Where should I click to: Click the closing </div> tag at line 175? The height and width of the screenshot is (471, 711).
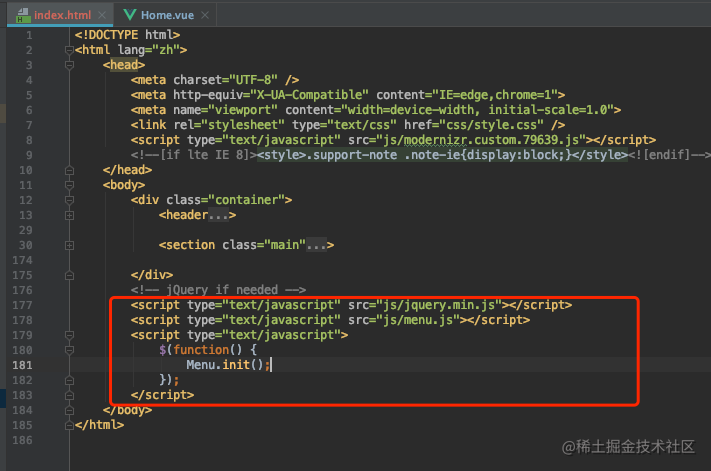pos(152,275)
